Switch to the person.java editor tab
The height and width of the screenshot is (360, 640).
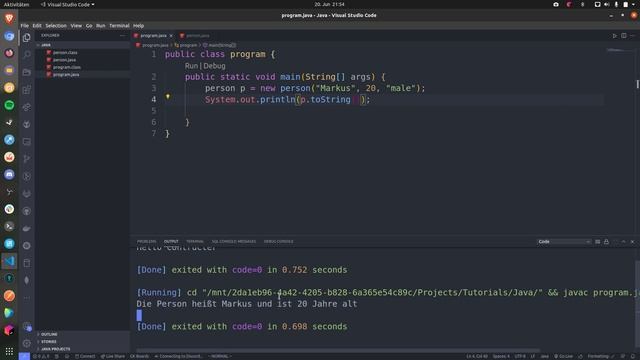tap(198, 36)
